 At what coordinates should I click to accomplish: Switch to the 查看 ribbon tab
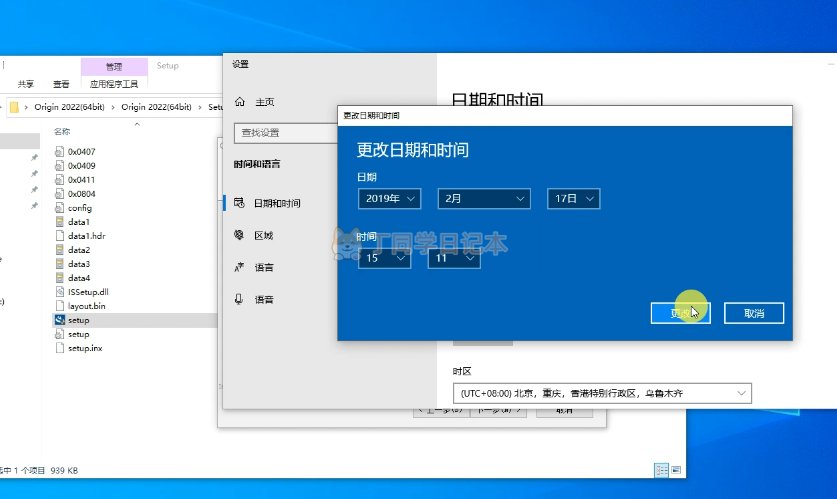(61, 84)
